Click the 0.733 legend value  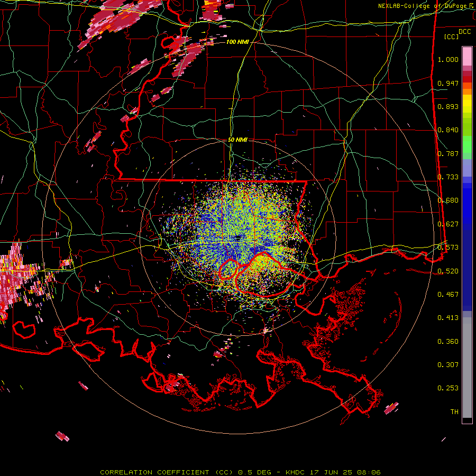coord(448,177)
